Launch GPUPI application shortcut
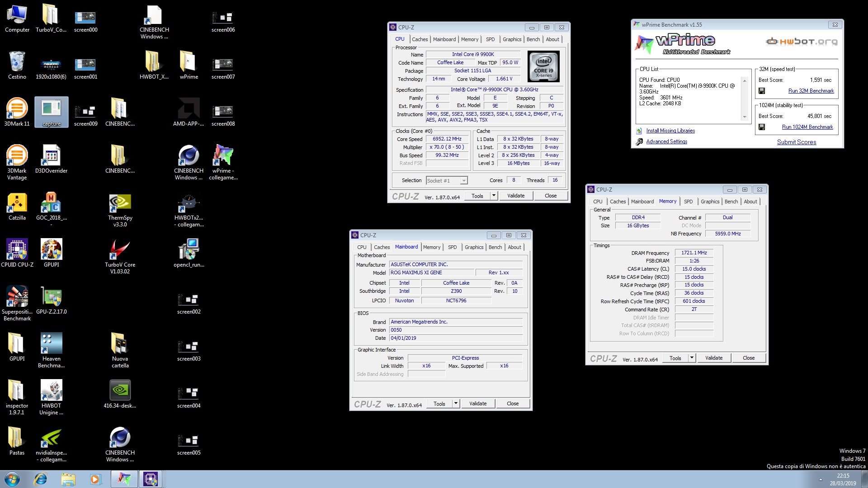The image size is (868, 488). (52, 253)
